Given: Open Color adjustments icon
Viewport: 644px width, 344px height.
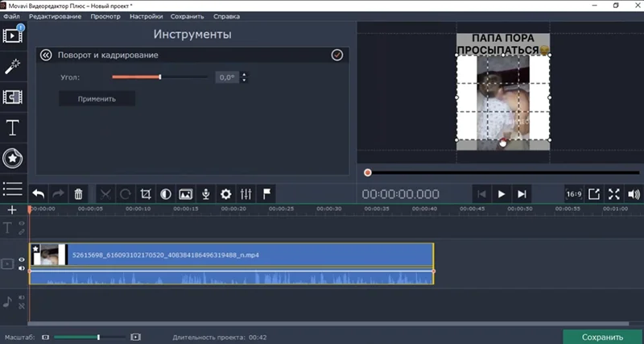Looking at the screenshot, I should coord(166,194).
